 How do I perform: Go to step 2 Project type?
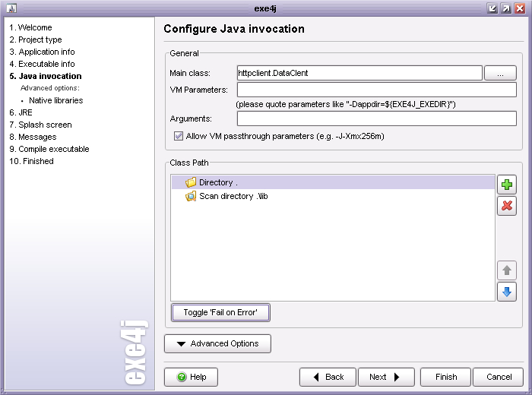pyautogui.click(x=36, y=39)
